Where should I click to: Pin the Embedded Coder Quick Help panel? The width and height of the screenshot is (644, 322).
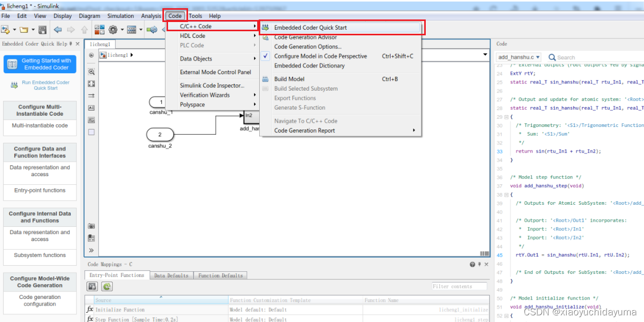(x=71, y=44)
